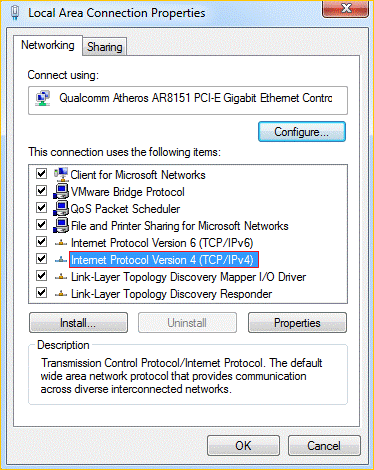The image size is (374, 470).
Task: Select VMware Bridge Protocol item
Action: tap(128, 192)
